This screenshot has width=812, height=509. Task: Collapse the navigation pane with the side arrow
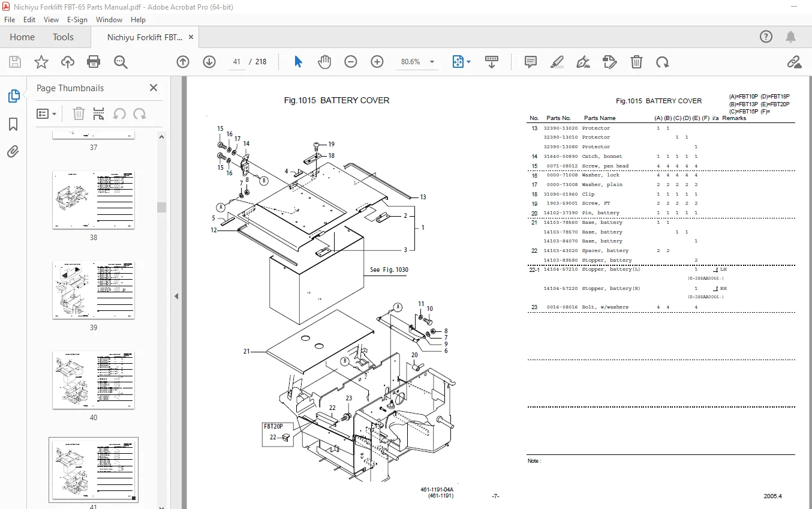tap(177, 296)
